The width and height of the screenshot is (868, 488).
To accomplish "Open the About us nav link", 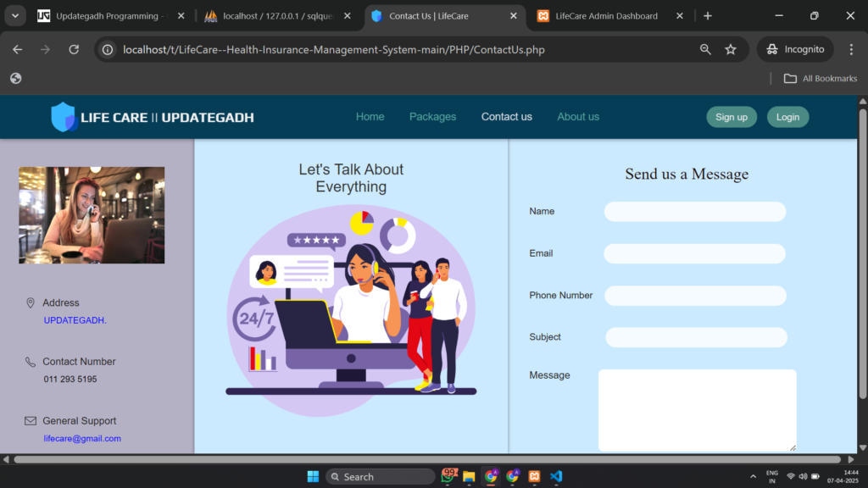I will pos(578,117).
